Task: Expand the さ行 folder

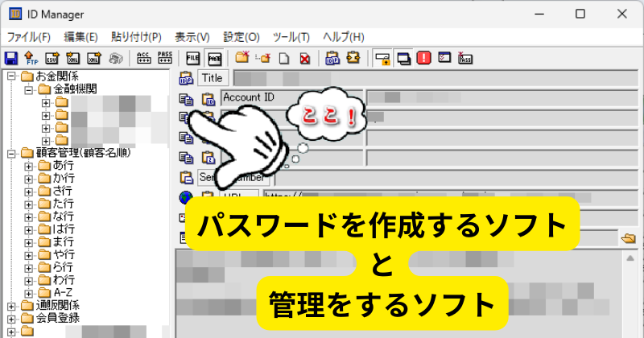Action: [28, 192]
